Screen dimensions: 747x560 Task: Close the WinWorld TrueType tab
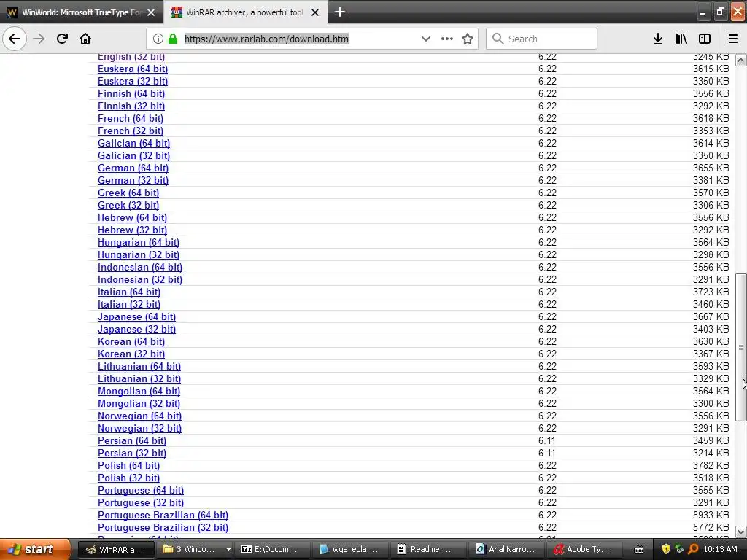coord(151,12)
